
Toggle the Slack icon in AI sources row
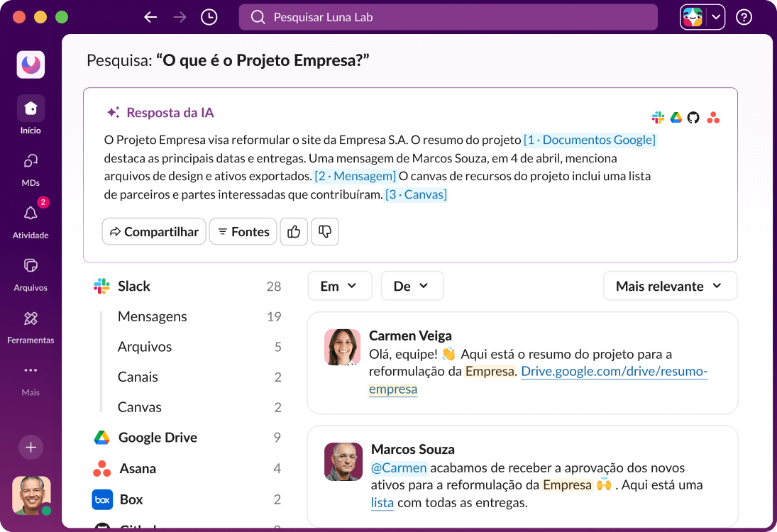(x=657, y=117)
